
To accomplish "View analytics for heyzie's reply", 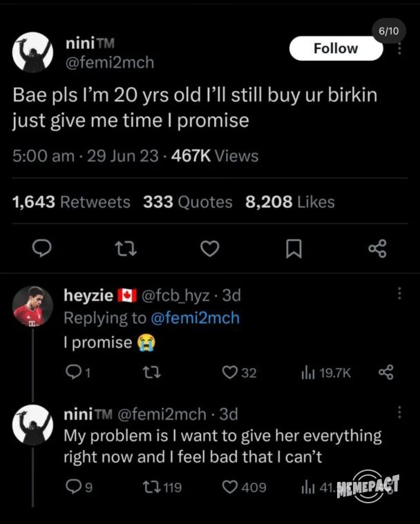I will tap(326, 372).
